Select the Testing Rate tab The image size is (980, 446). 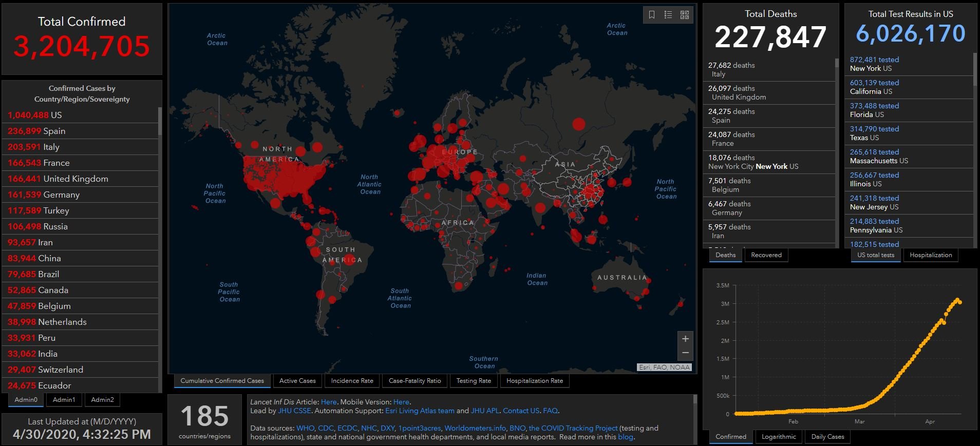474,381
